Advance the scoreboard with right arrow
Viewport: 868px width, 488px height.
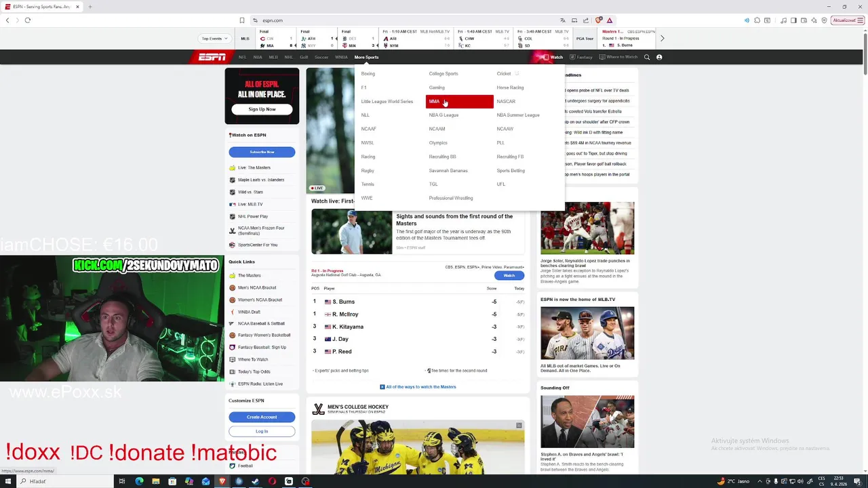[x=662, y=39]
